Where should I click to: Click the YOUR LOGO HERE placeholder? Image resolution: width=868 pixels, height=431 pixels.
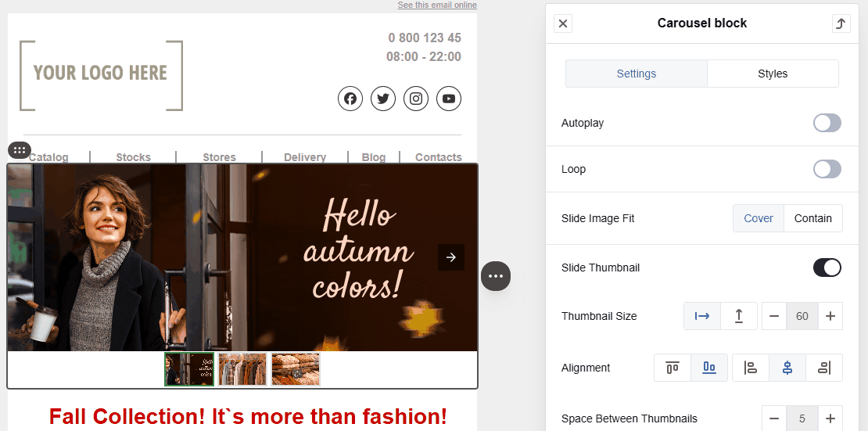[101, 75]
